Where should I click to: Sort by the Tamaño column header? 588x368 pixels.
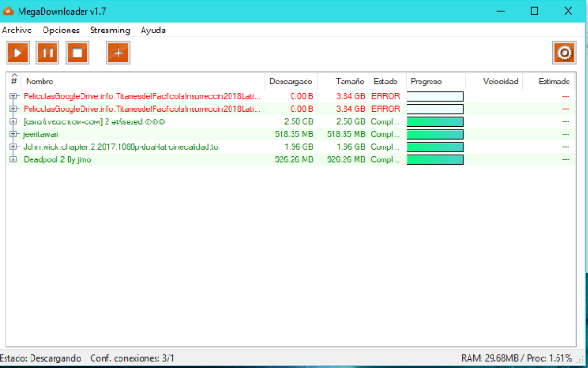coord(344,82)
